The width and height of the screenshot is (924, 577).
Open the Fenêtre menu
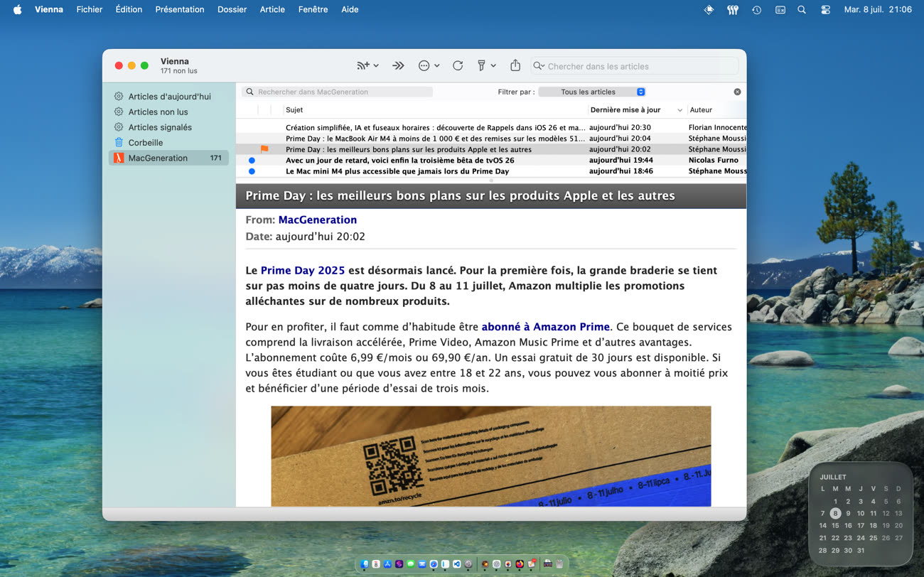[313, 9]
